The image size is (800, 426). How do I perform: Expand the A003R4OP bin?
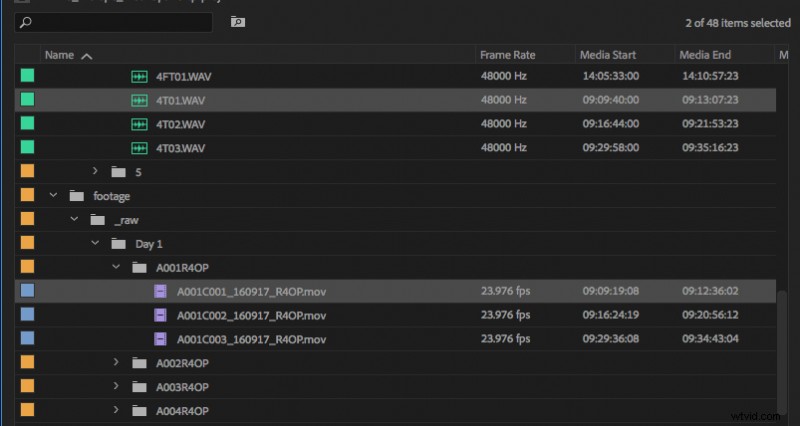click(x=116, y=386)
